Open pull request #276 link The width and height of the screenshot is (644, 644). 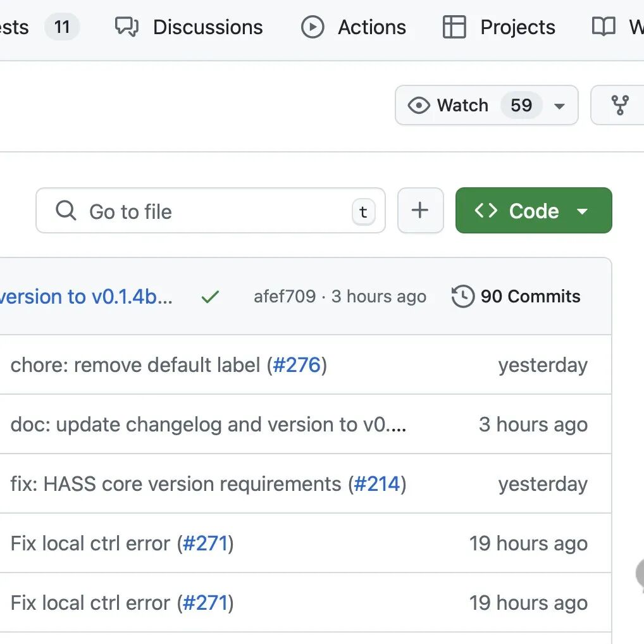click(x=297, y=365)
